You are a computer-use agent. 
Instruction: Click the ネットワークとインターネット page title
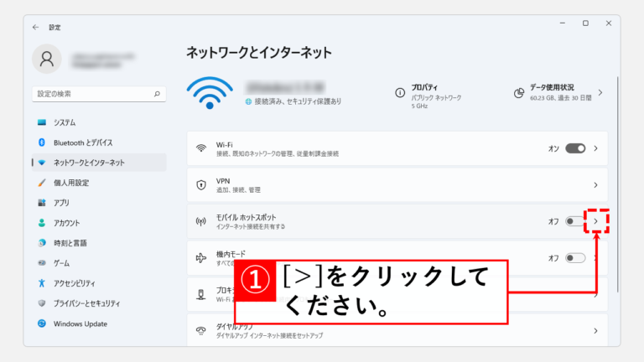click(x=259, y=53)
